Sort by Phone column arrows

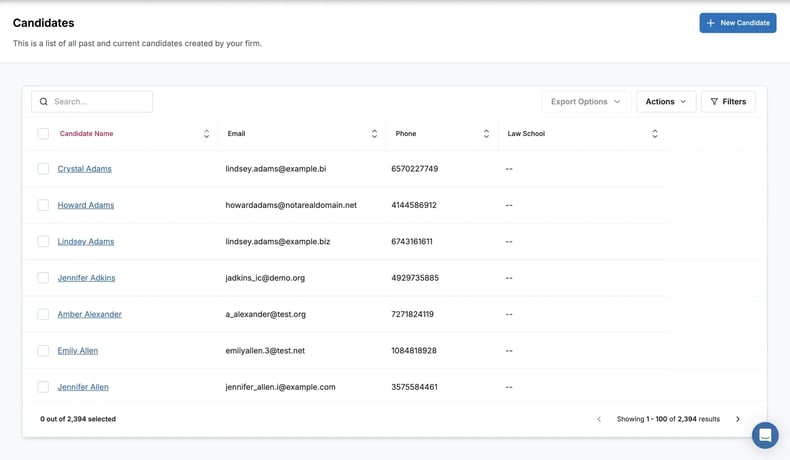(486, 134)
